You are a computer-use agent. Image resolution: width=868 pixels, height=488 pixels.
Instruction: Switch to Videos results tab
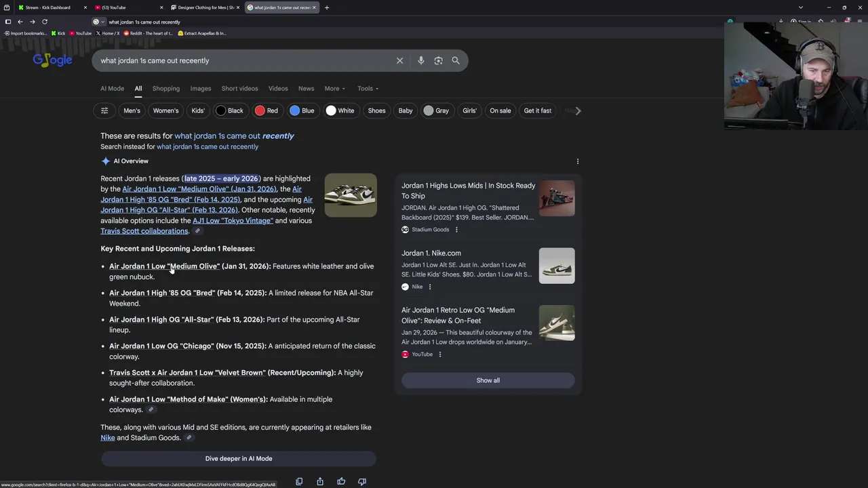click(x=278, y=89)
